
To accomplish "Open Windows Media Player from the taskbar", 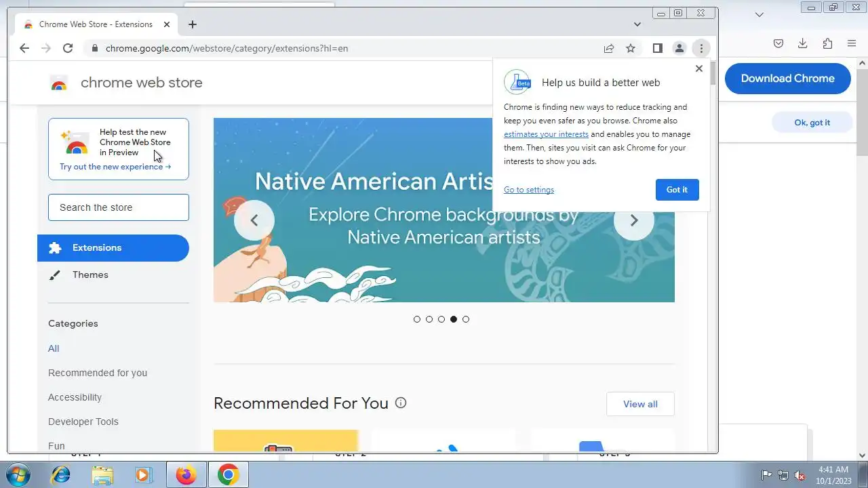I will (143, 475).
